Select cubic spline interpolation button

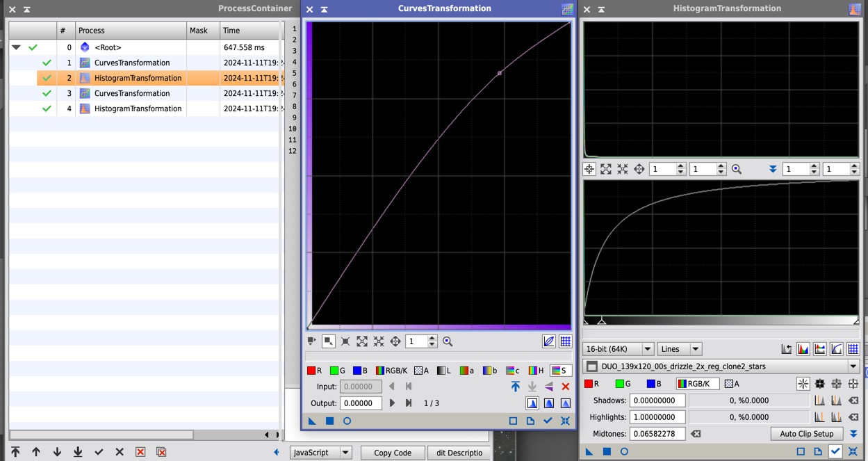(x=549, y=403)
